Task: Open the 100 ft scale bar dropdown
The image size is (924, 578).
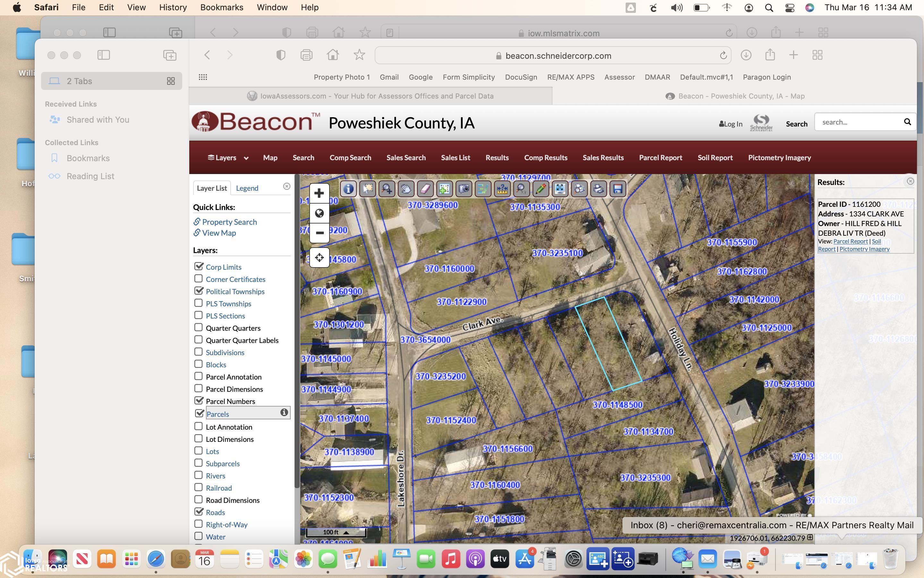Action: pyautogui.click(x=336, y=532)
